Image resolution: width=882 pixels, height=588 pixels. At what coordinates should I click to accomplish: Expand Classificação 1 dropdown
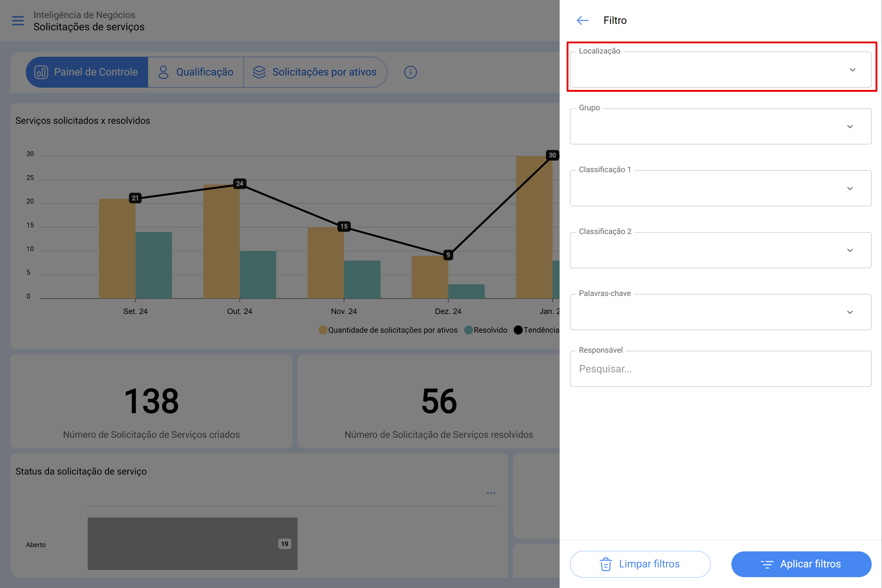(x=720, y=188)
